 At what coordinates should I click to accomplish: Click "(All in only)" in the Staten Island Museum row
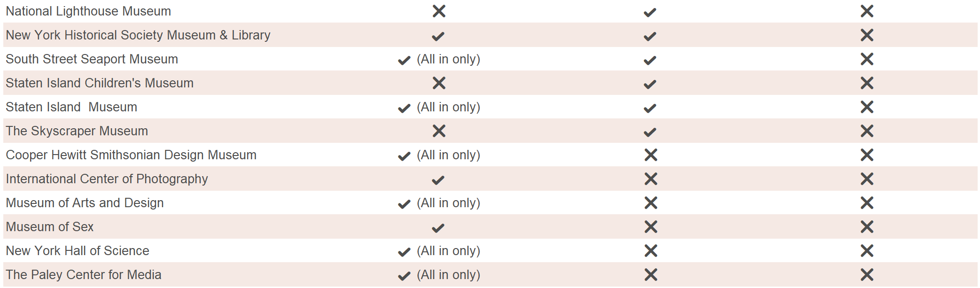coord(448,107)
